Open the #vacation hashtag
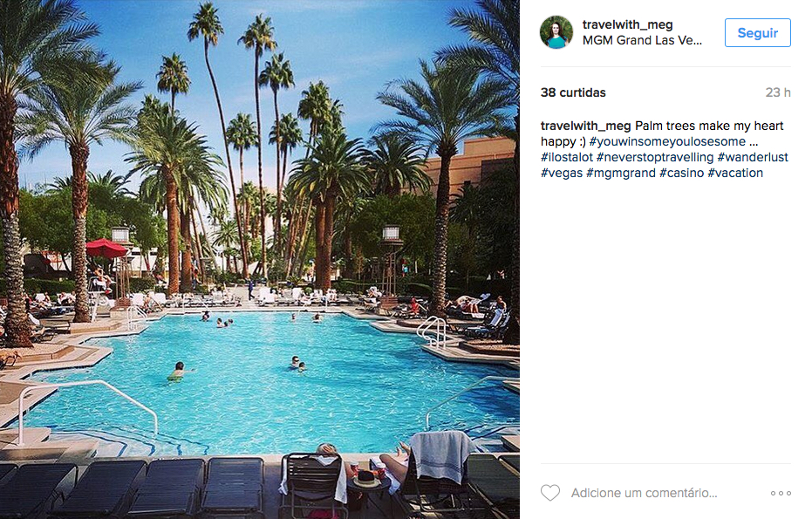This screenshot has height=519, width=812. pos(735,173)
